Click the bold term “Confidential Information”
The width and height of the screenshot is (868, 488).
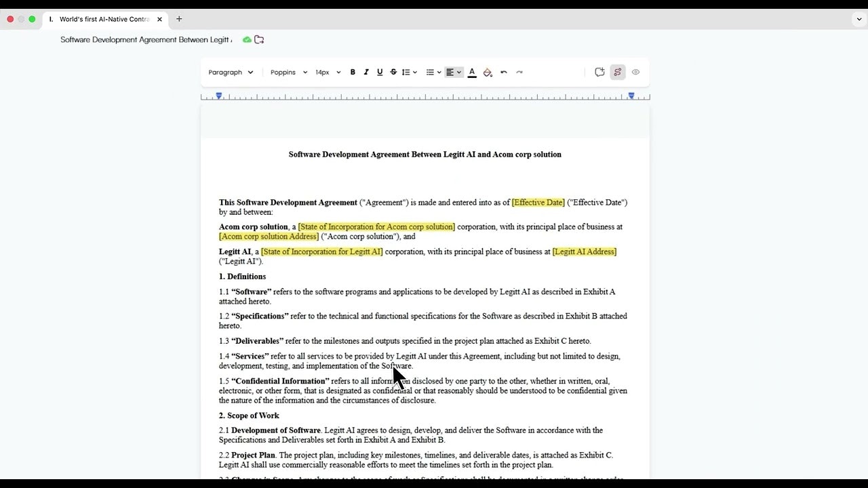click(x=280, y=382)
